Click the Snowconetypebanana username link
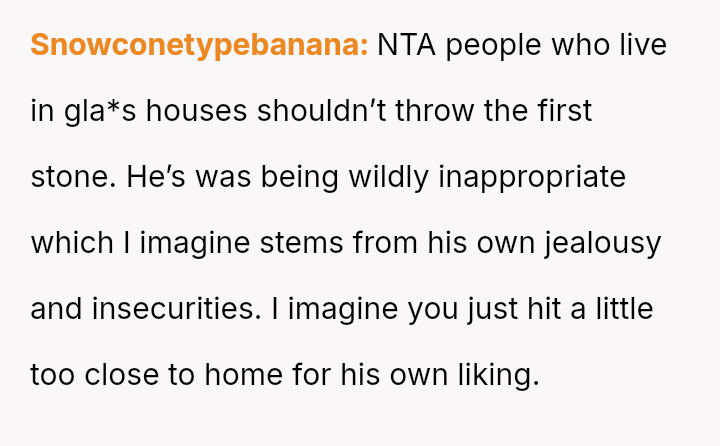The image size is (720, 446). 200,46
